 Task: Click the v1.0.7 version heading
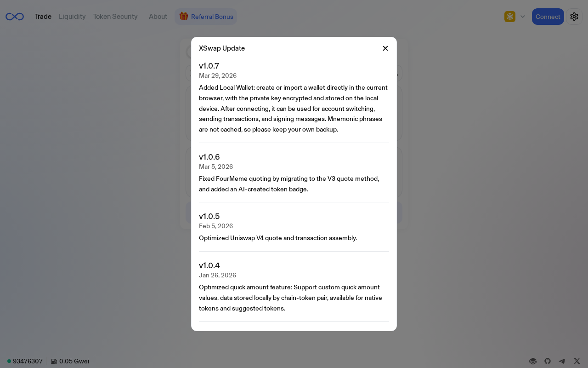pyautogui.click(x=209, y=66)
